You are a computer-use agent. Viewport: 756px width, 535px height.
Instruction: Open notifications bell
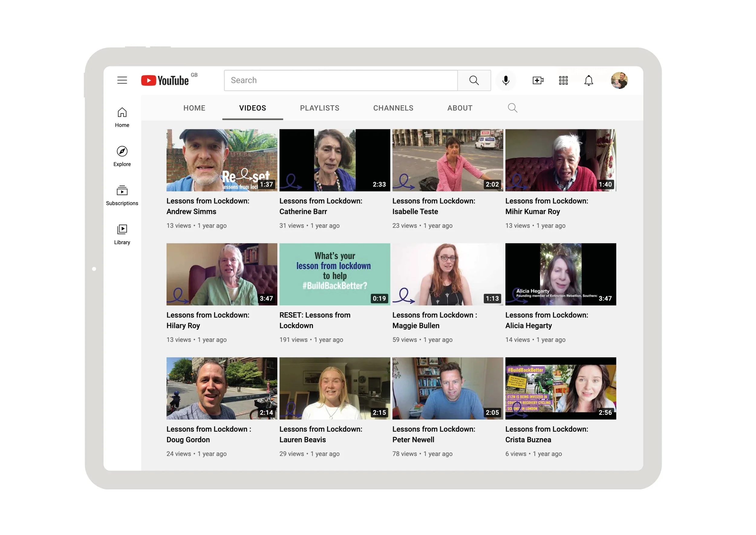tap(588, 80)
